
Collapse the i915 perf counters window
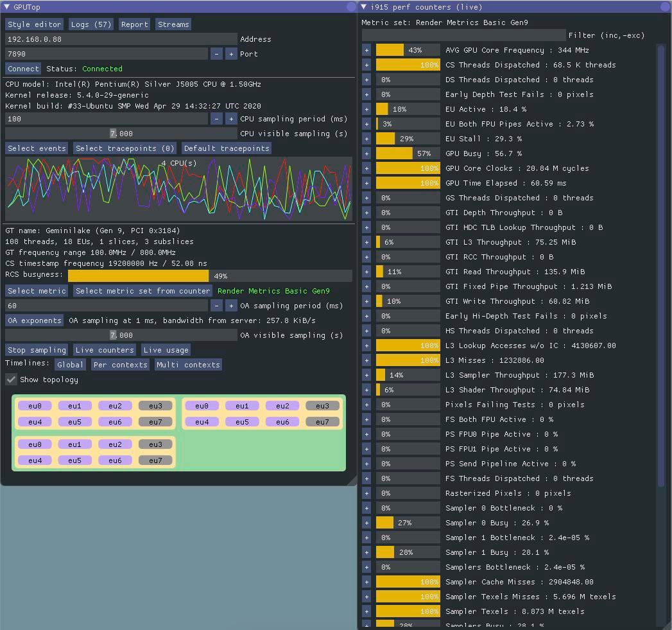click(x=365, y=6)
